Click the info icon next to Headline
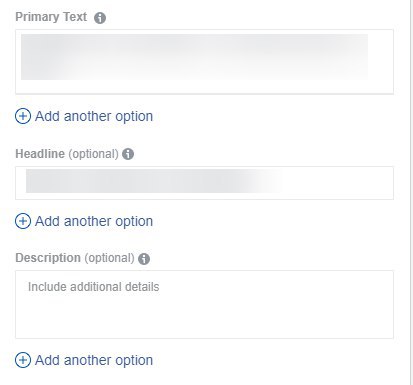The width and height of the screenshot is (413, 385). click(x=128, y=154)
